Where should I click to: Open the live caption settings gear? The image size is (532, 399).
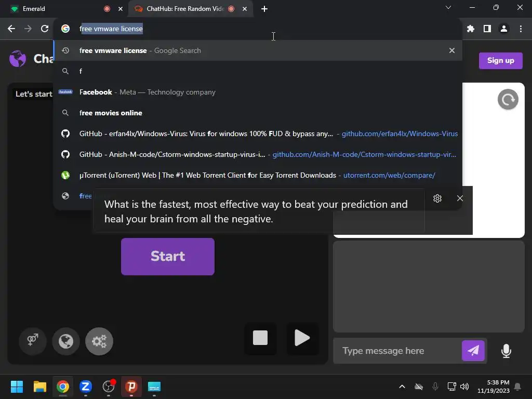(x=437, y=198)
